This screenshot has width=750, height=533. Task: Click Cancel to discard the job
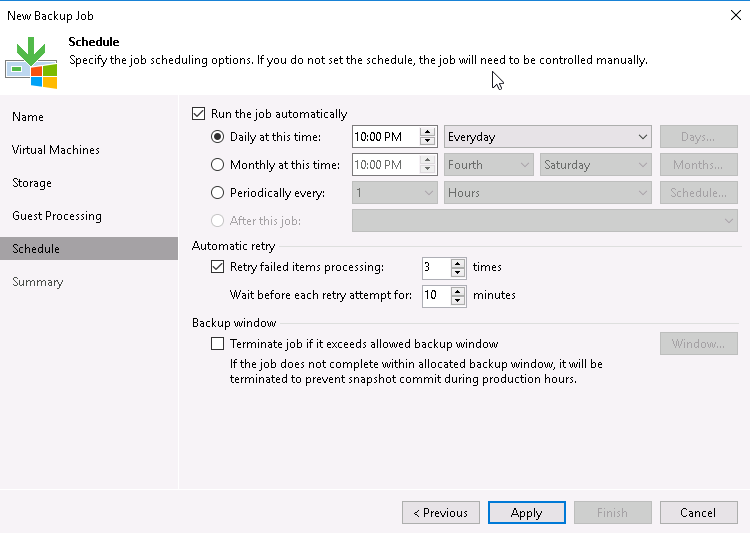[x=698, y=513]
